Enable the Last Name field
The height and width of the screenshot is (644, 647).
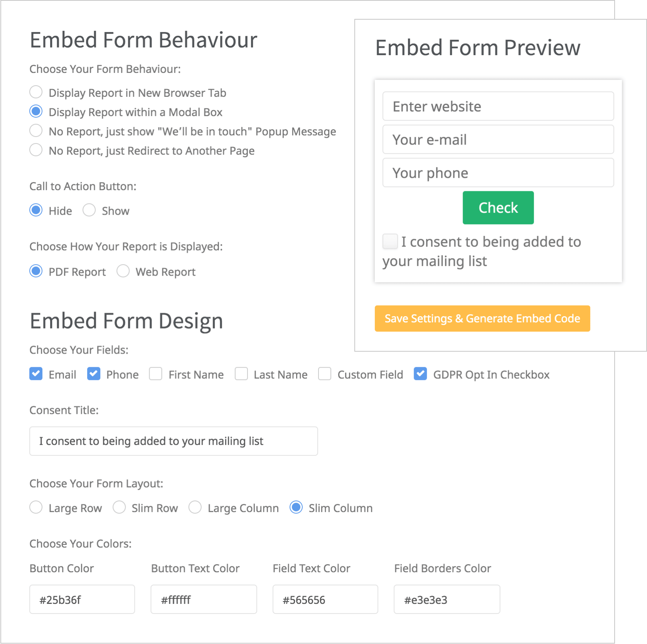point(241,374)
